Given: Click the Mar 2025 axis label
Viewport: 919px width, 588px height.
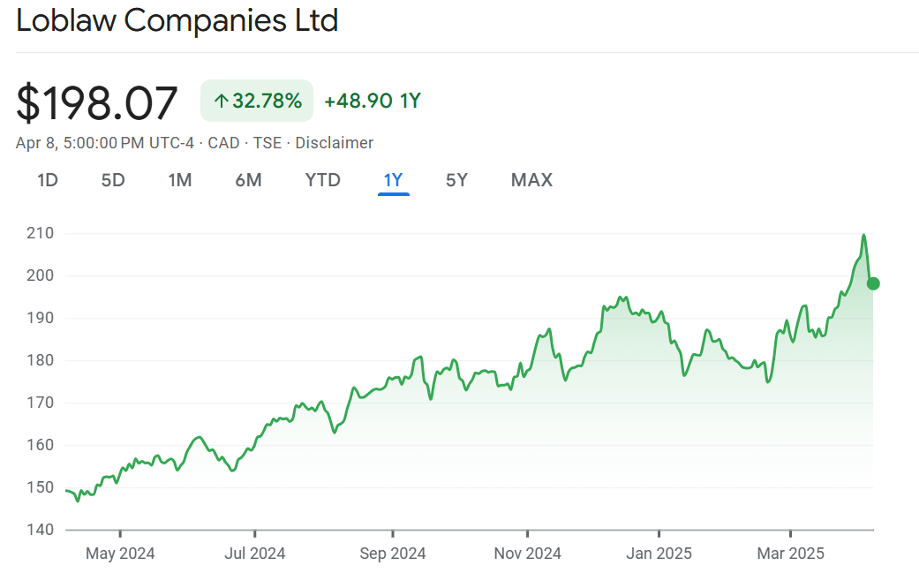Looking at the screenshot, I should tap(790, 554).
